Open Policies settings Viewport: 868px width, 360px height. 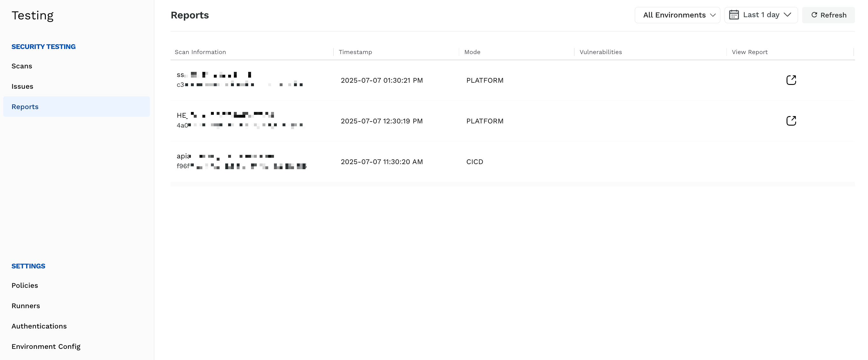point(24,285)
